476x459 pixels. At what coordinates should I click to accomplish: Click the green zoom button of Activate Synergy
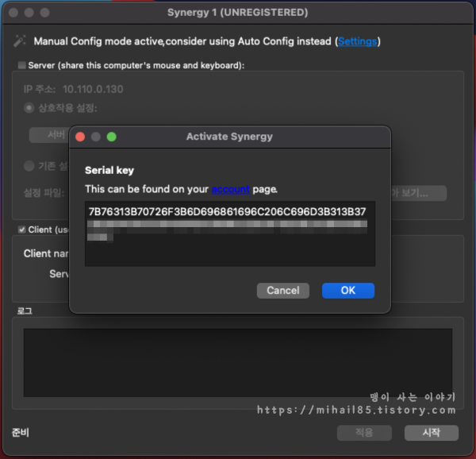(x=112, y=137)
